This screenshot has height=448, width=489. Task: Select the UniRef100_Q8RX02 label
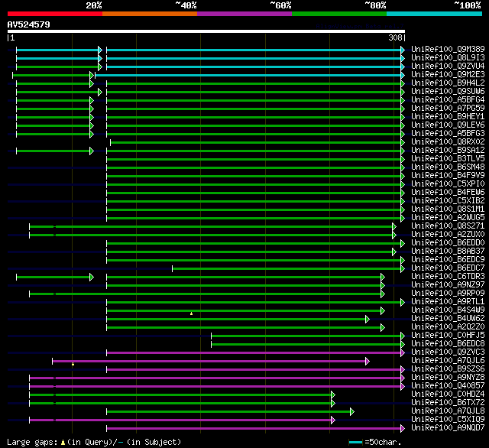click(x=448, y=141)
